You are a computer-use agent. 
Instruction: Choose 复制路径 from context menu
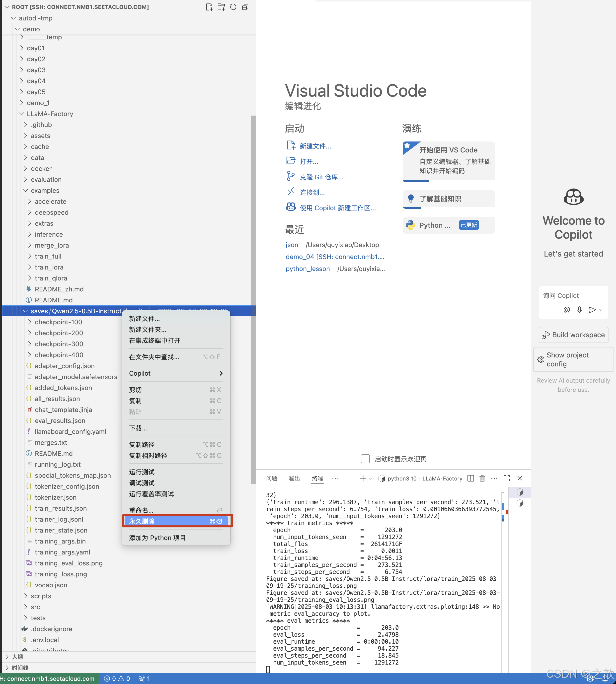point(176,444)
